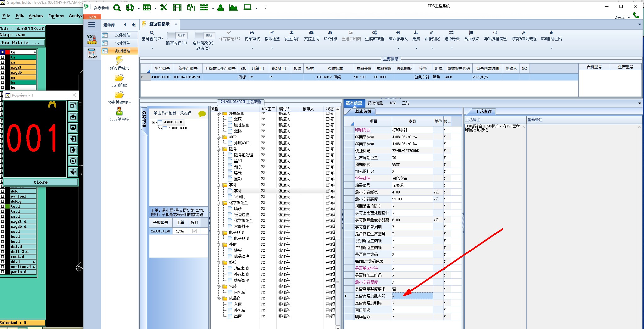This screenshot has height=329, width=644.
Task: Open Style dropdown at top right
Action: [622, 18]
